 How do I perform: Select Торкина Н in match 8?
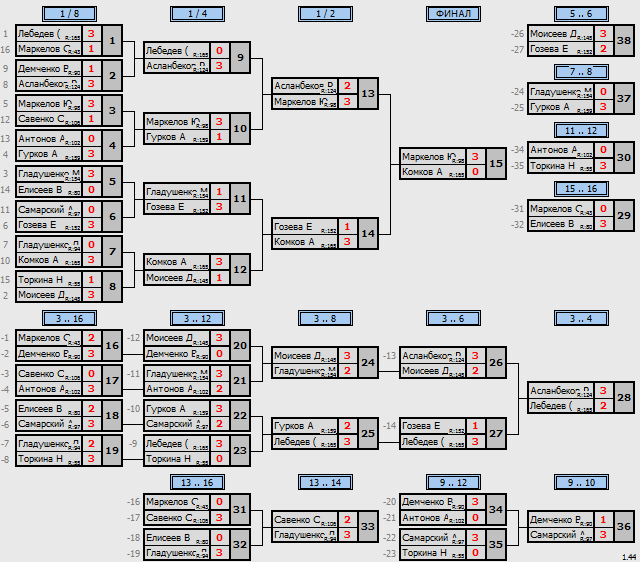pyautogui.click(x=49, y=280)
